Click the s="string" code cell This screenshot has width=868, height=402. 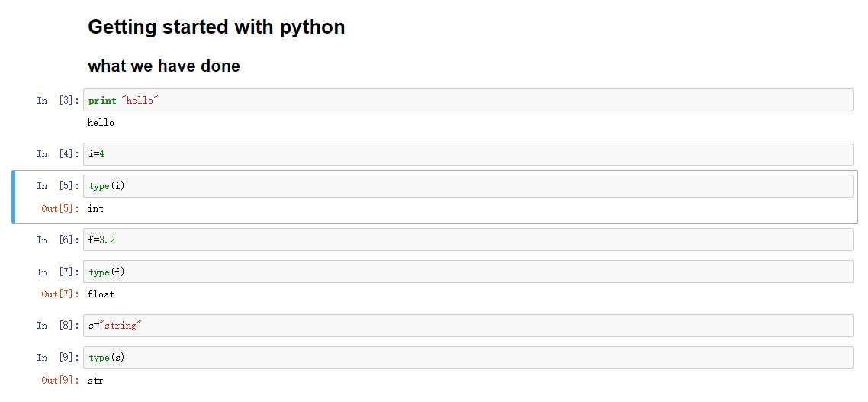pos(468,326)
